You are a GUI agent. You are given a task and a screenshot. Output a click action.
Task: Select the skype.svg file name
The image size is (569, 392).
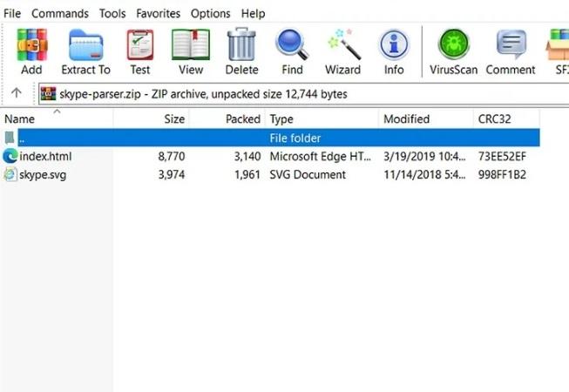(x=43, y=175)
